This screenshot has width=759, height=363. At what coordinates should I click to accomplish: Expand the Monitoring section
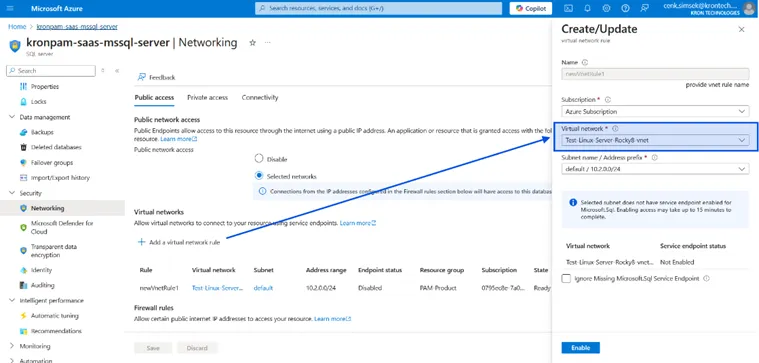click(x=12, y=346)
